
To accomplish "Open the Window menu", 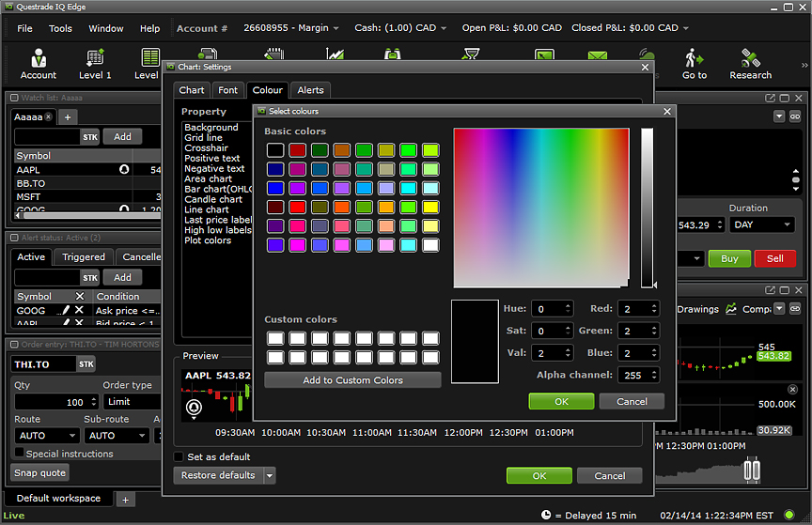I will click(105, 28).
